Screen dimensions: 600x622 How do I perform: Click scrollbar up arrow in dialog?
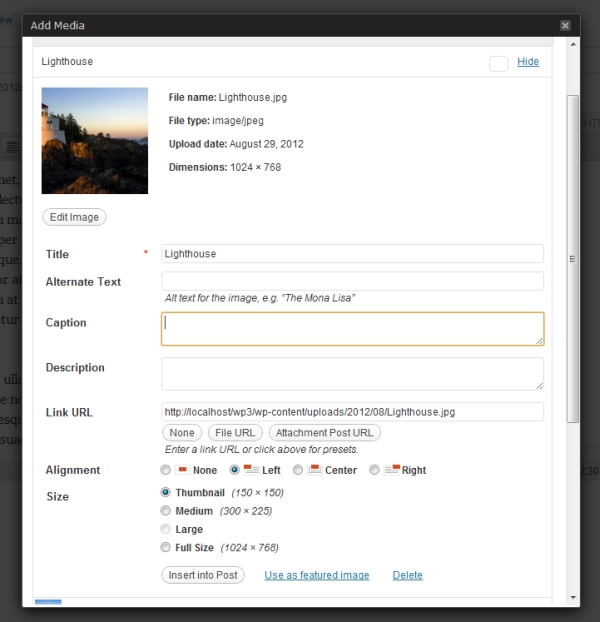573,44
